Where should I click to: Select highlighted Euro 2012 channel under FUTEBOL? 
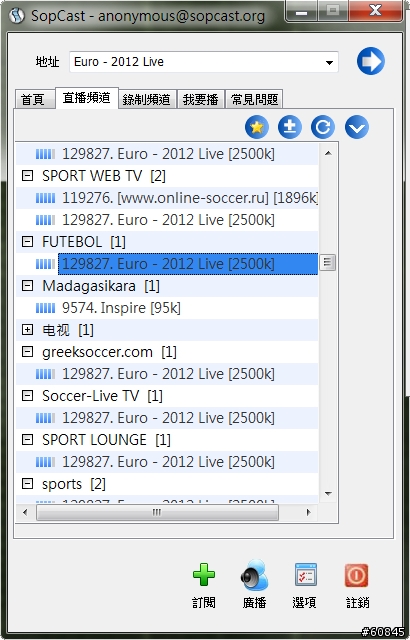point(188,264)
